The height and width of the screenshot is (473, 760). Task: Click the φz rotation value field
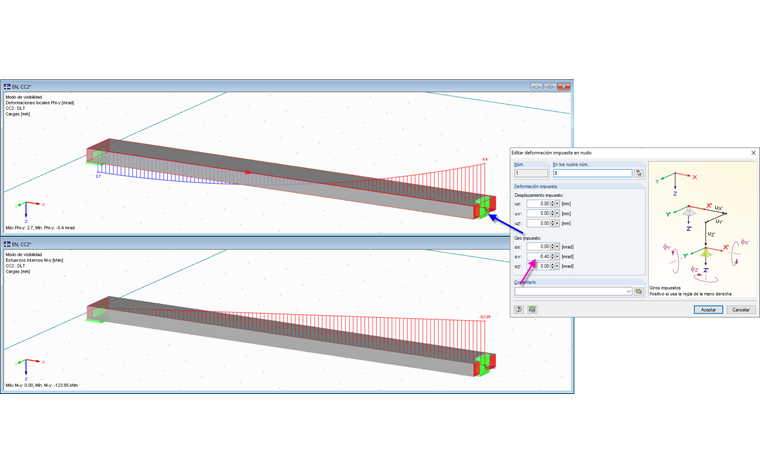538,266
